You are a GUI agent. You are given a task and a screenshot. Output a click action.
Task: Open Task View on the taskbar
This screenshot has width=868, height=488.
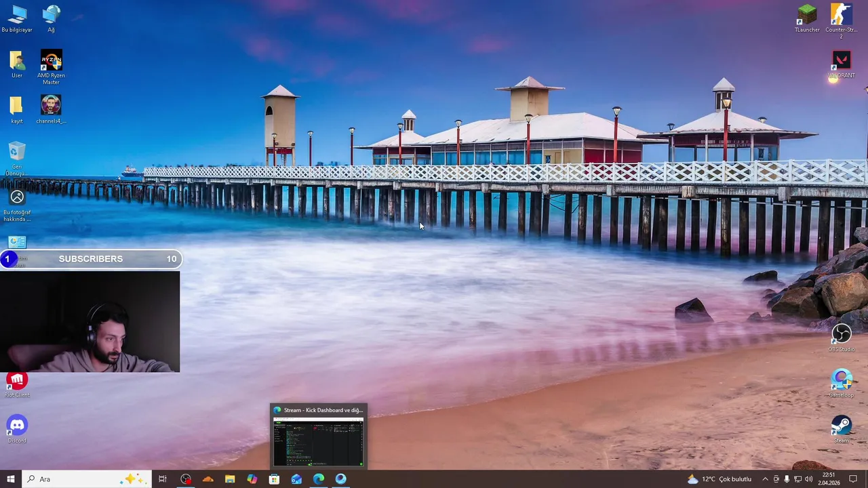(x=163, y=479)
